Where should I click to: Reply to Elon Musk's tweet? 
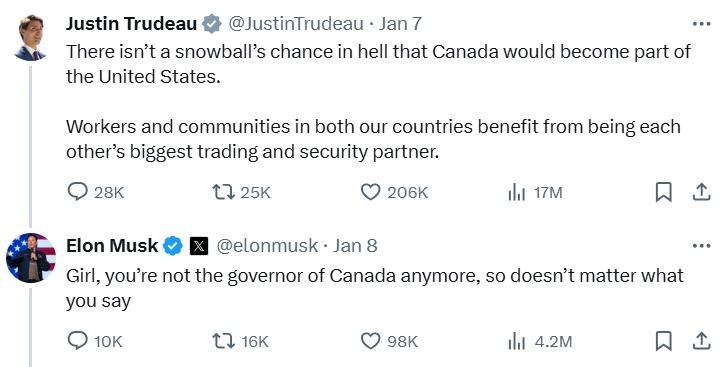pos(77,341)
